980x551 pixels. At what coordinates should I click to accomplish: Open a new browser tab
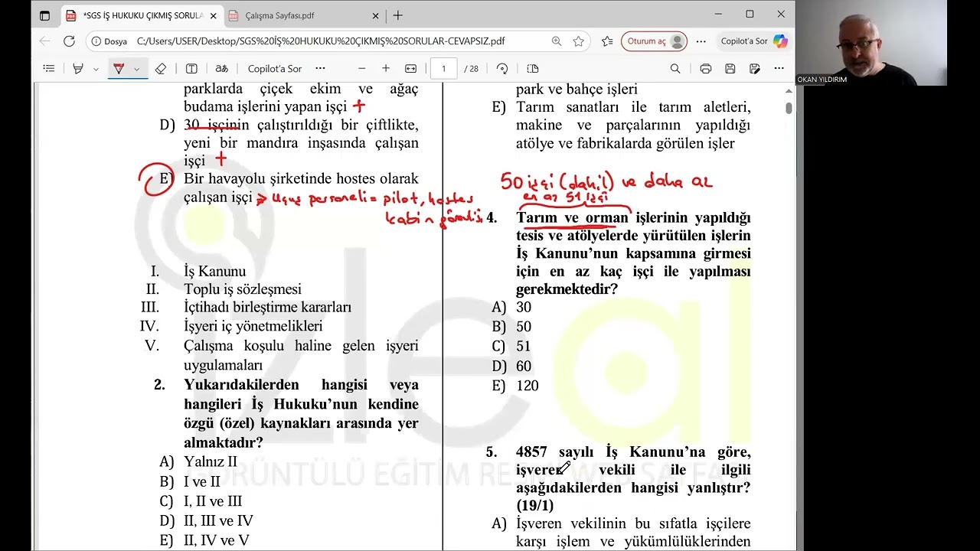point(397,15)
